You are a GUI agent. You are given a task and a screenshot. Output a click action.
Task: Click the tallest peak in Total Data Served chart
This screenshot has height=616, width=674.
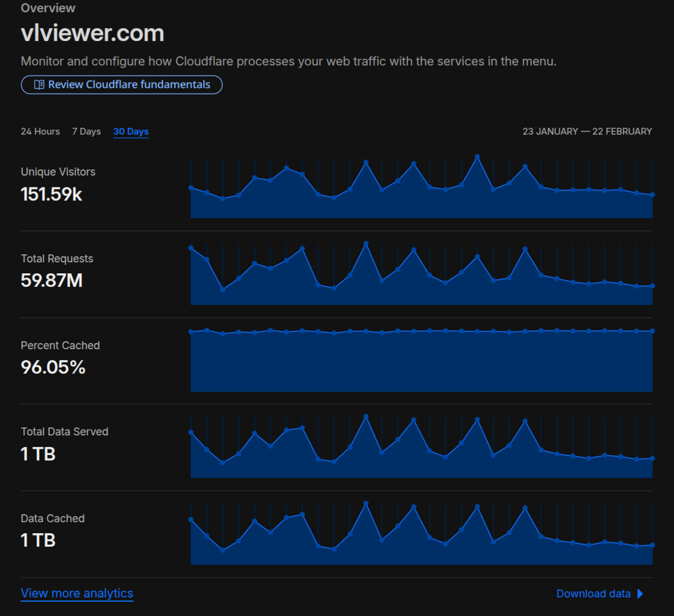pyautogui.click(x=366, y=417)
